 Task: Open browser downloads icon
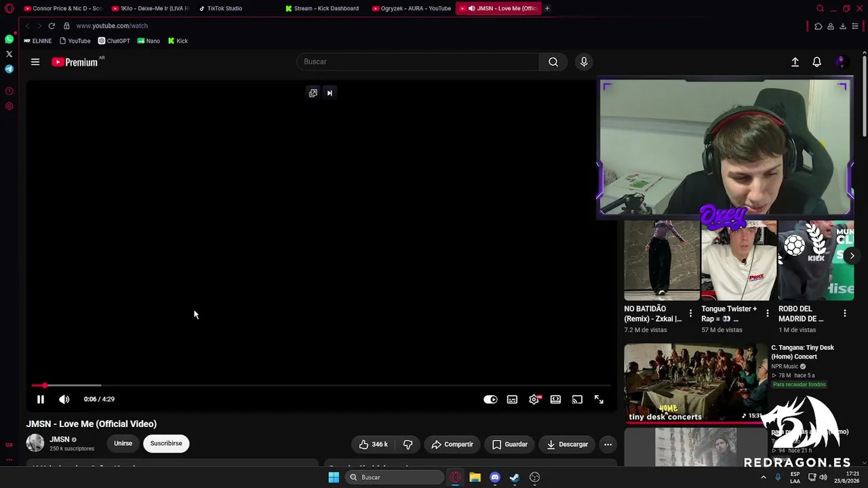[x=843, y=26]
